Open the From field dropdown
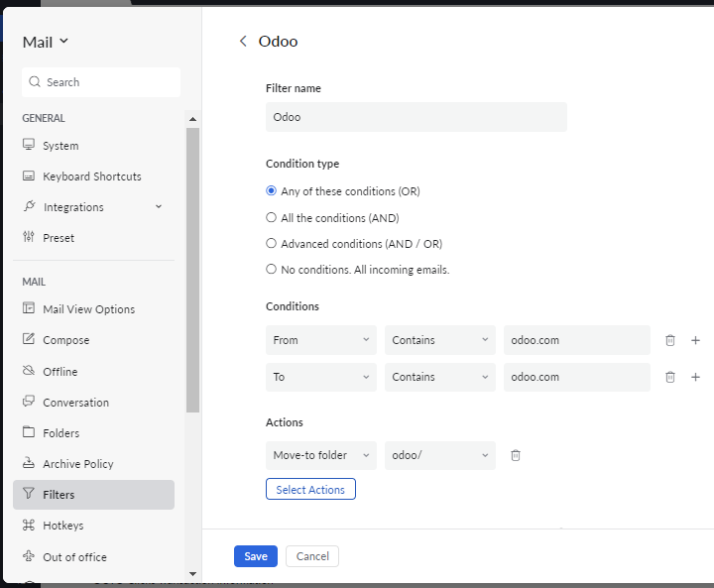The height and width of the screenshot is (588, 714). click(321, 340)
